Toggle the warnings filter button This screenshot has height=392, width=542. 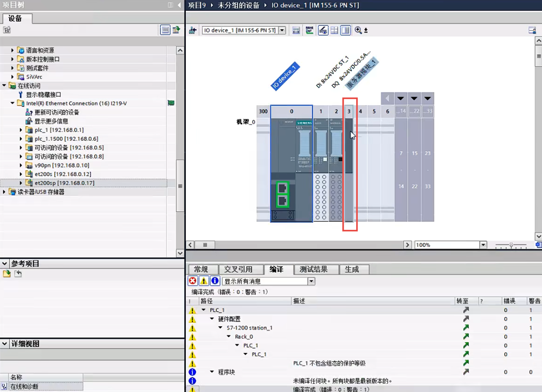click(x=203, y=281)
